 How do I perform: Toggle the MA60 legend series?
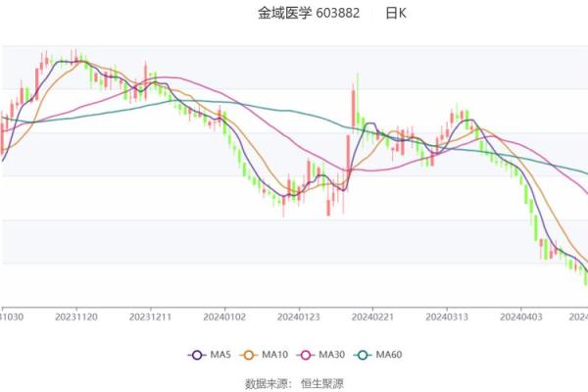tap(377, 355)
